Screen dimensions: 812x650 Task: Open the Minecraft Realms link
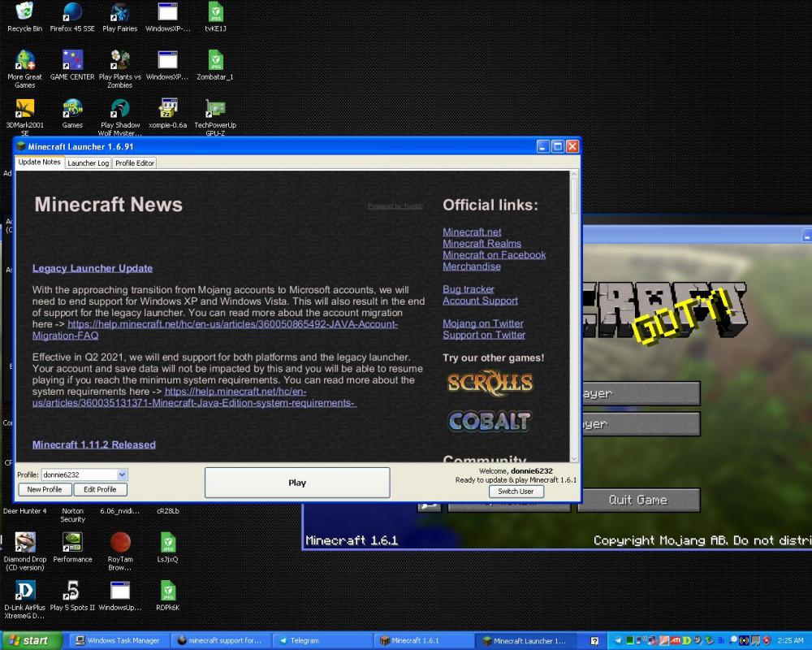point(482,243)
